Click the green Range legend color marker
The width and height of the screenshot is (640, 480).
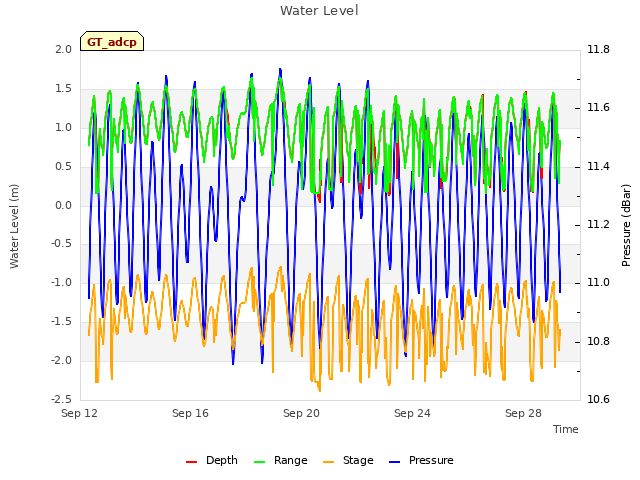pos(259,462)
